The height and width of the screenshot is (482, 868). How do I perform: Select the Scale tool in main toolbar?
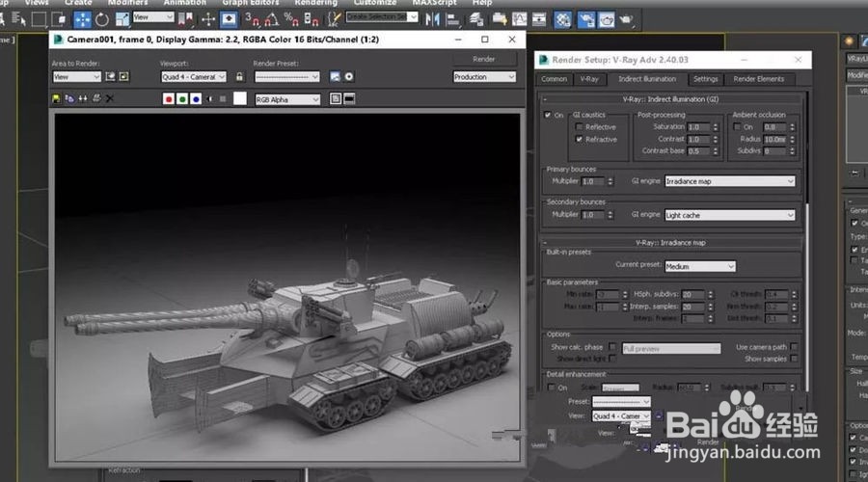[x=122, y=20]
